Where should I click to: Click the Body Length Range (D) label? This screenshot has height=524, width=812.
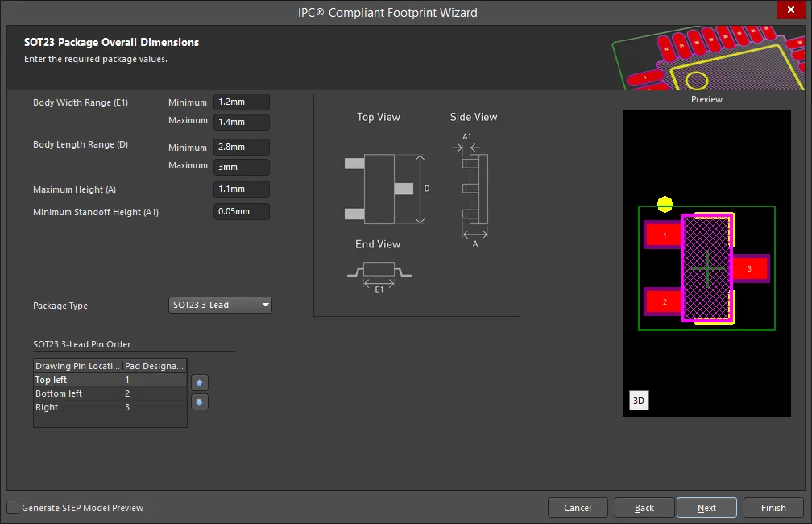[x=81, y=144]
